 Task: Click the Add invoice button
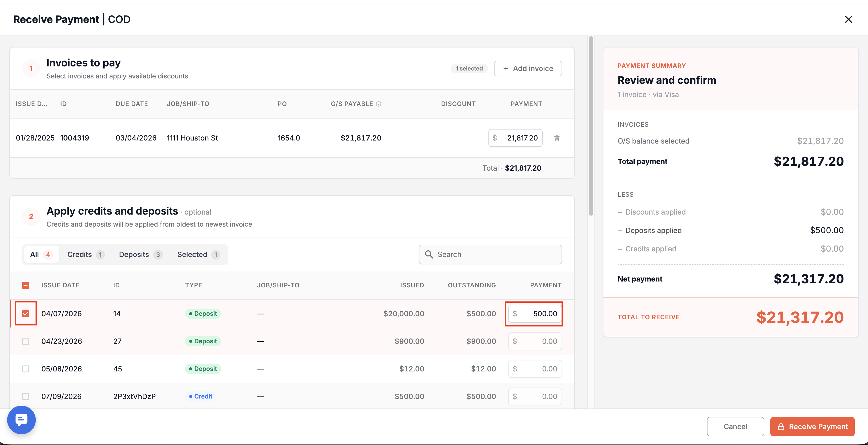click(528, 68)
